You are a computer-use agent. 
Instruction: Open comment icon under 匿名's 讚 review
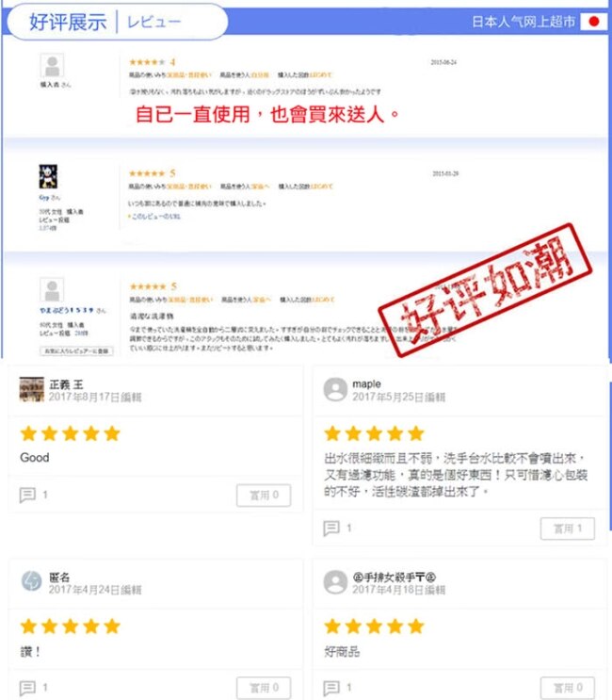(x=27, y=688)
